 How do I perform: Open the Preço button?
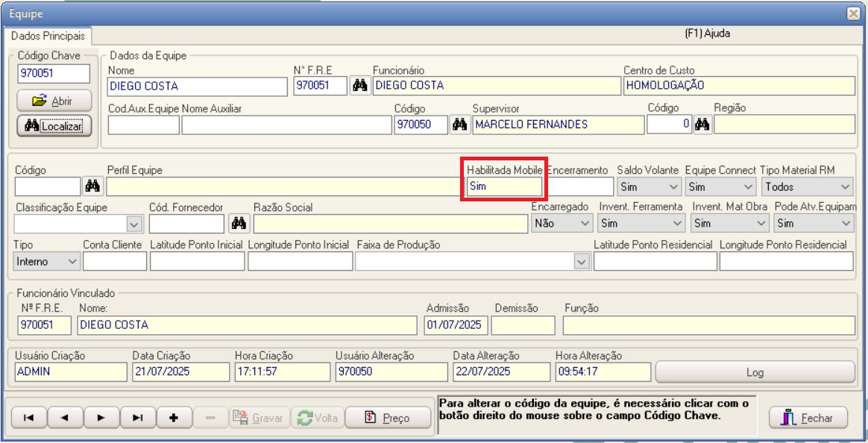coord(389,418)
